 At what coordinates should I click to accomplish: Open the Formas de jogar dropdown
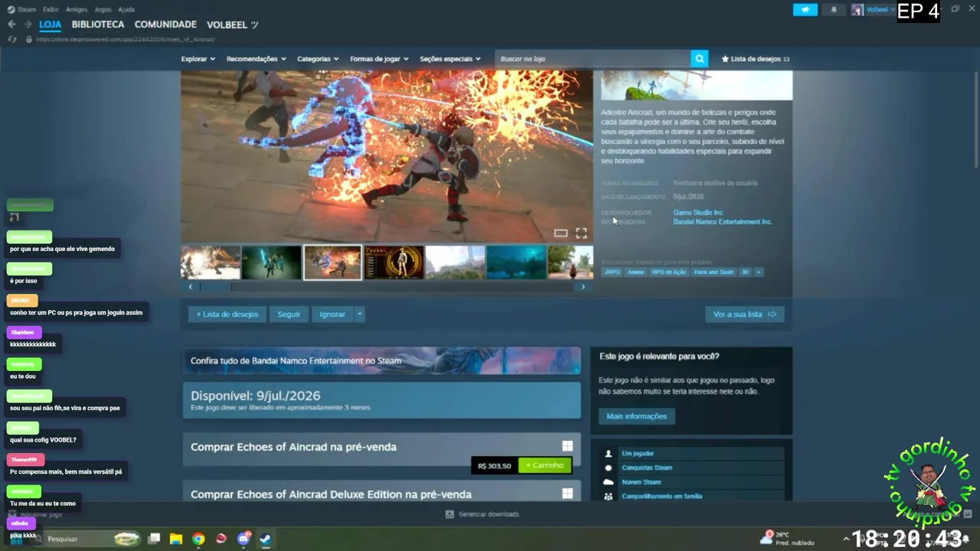pos(380,59)
